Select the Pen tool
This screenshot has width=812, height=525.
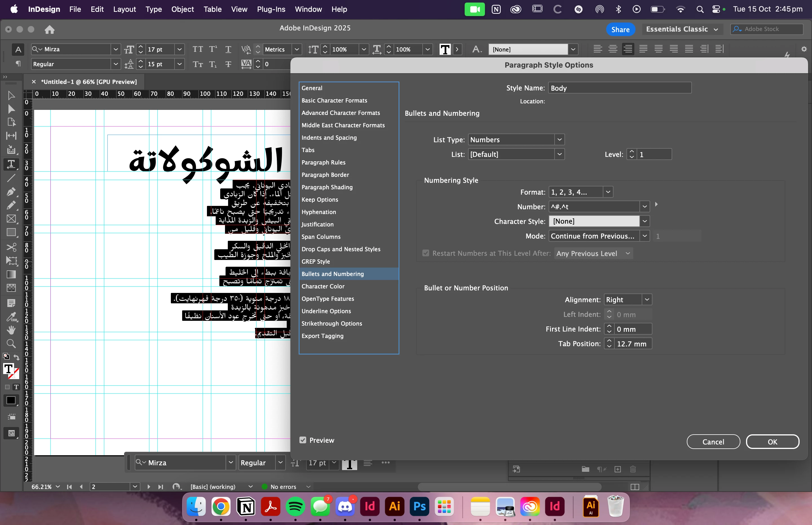click(x=11, y=192)
